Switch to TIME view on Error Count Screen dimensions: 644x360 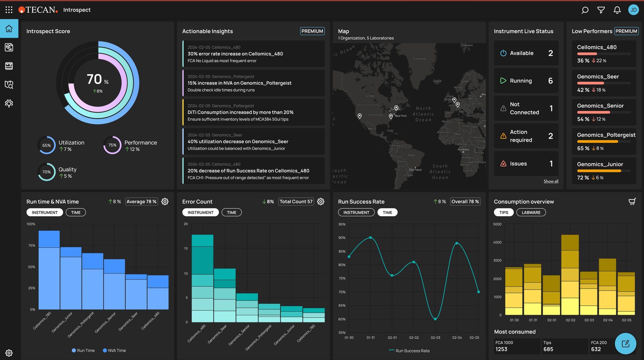pyautogui.click(x=231, y=212)
